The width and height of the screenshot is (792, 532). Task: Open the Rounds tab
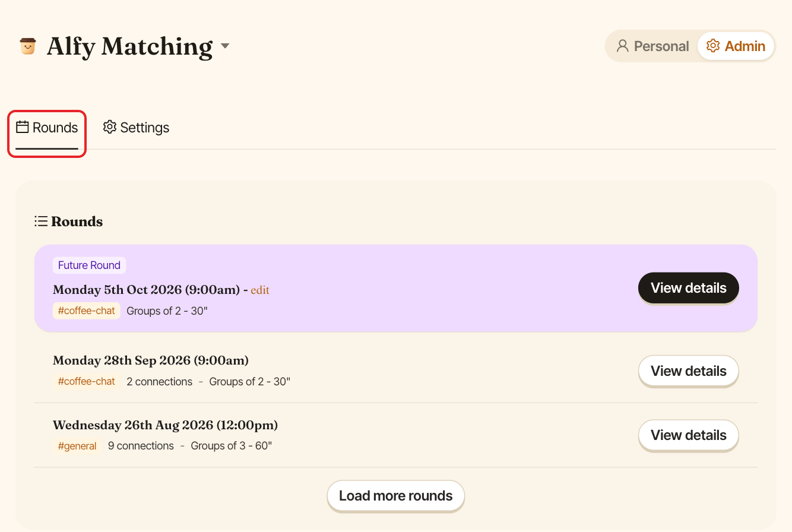[47, 128]
